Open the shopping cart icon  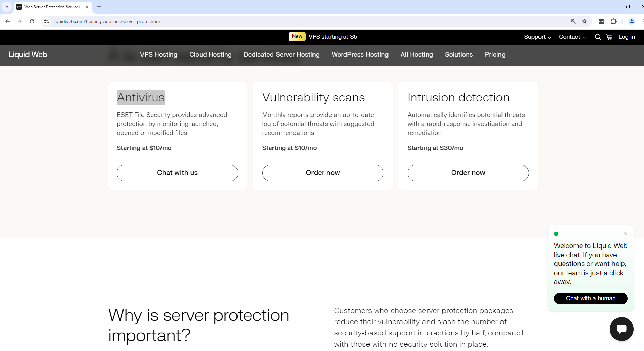[x=609, y=37]
